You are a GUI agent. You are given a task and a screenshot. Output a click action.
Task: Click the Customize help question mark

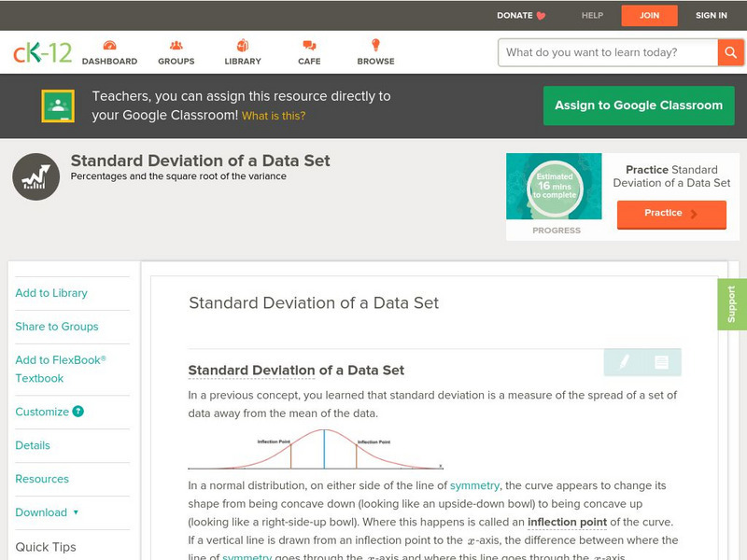[x=78, y=412]
